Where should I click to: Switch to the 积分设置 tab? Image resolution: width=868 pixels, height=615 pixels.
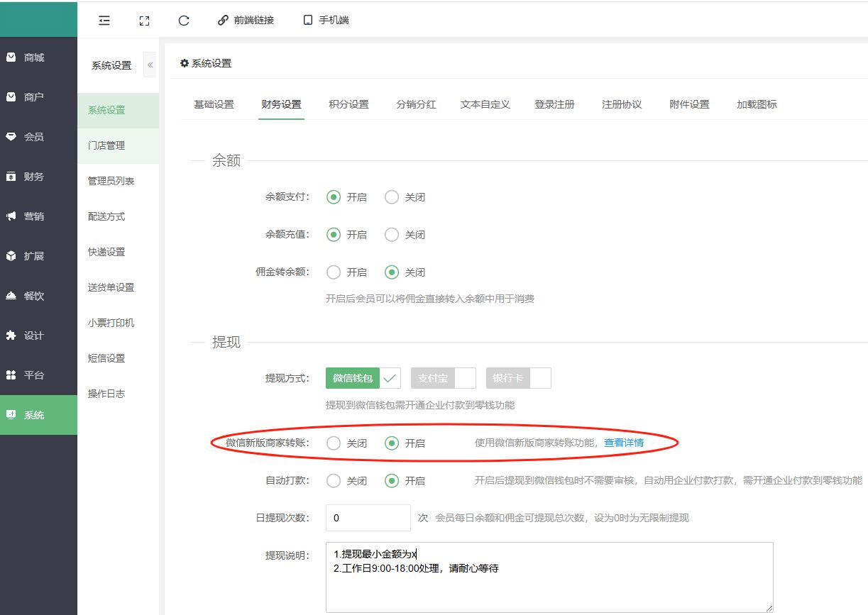point(348,104)
